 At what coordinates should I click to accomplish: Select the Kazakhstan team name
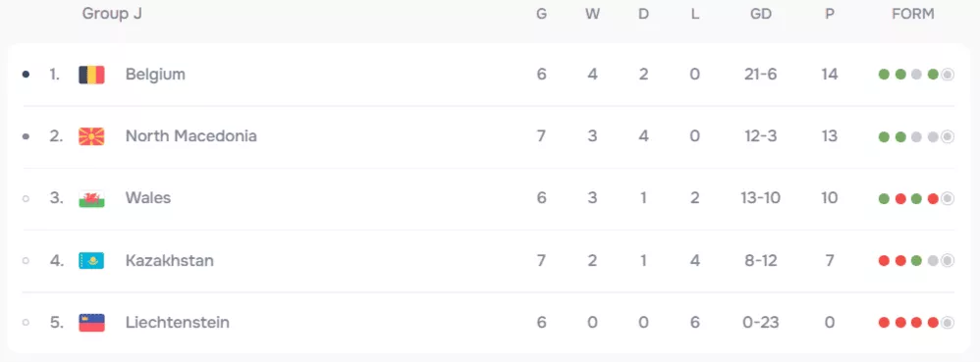[x=169, y=260]
